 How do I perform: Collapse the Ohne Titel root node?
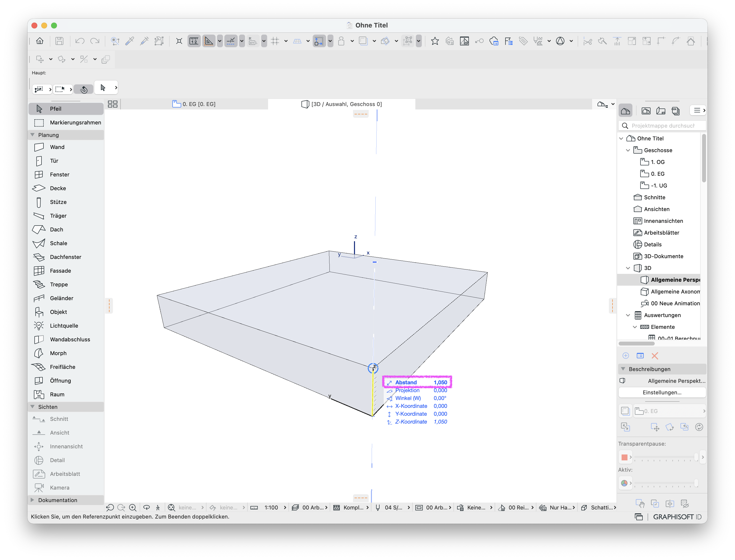[621, 139]
